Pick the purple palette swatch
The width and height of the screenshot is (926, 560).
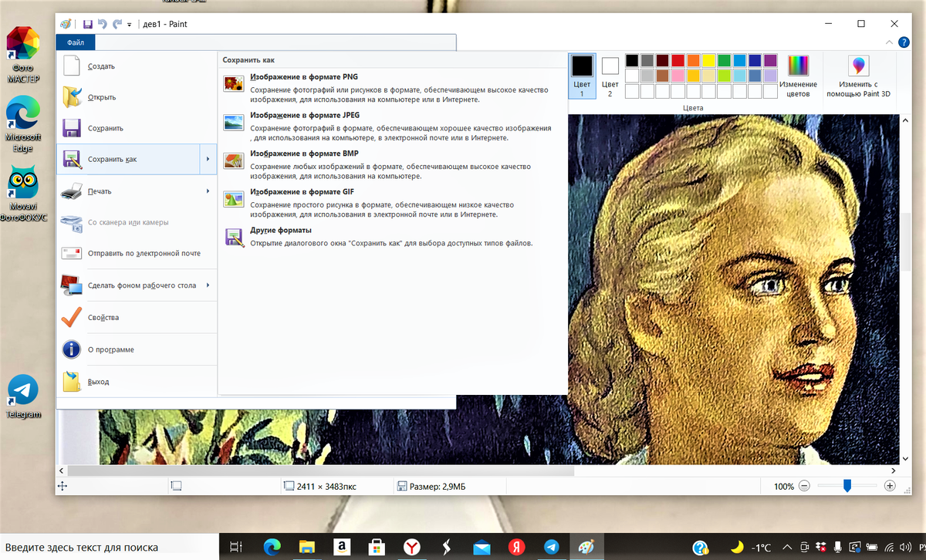[770, 60]
